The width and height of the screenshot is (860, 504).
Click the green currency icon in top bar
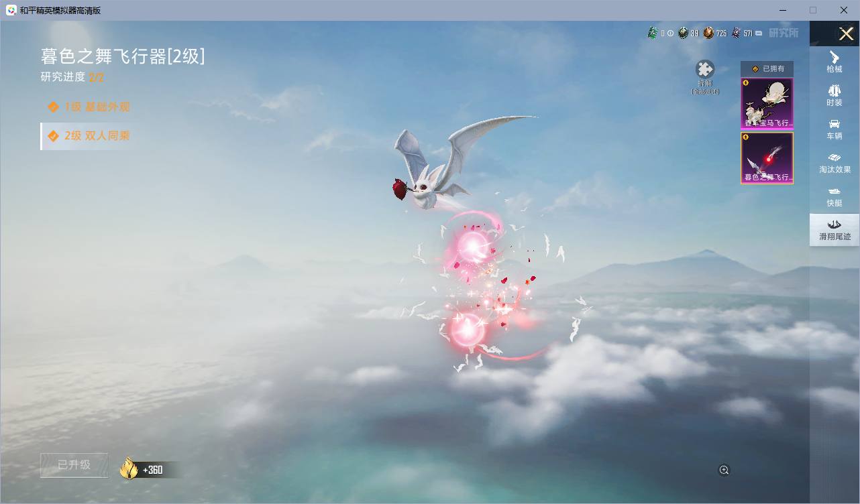(x=653, y=33)
